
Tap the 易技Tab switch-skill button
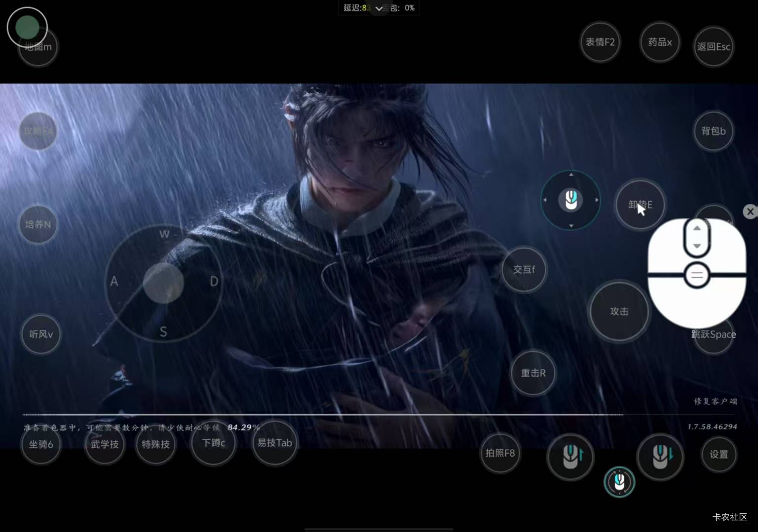pyautogui.click(x=274, y=443)
